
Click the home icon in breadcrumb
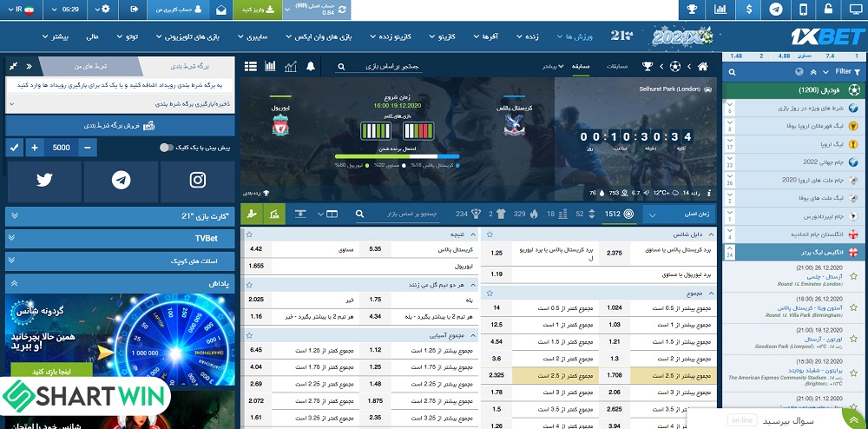pyautogui.click(x=703, y=66)
